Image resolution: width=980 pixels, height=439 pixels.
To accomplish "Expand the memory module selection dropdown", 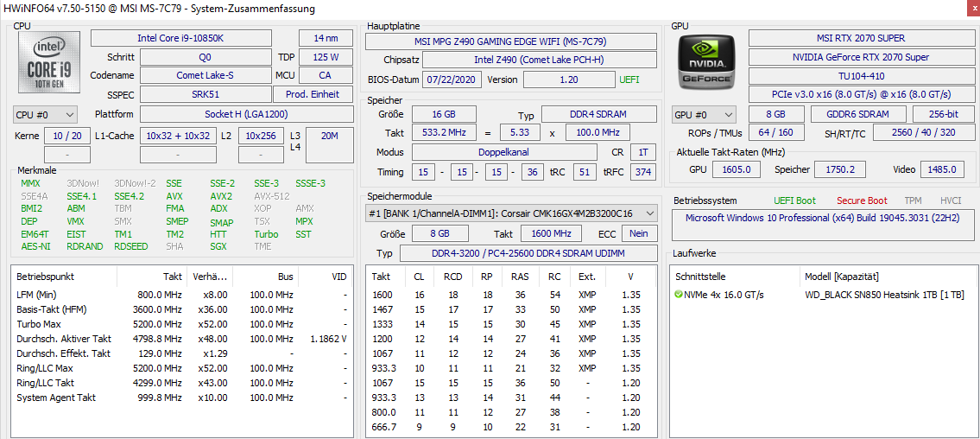I will click(x=511, y=213).
